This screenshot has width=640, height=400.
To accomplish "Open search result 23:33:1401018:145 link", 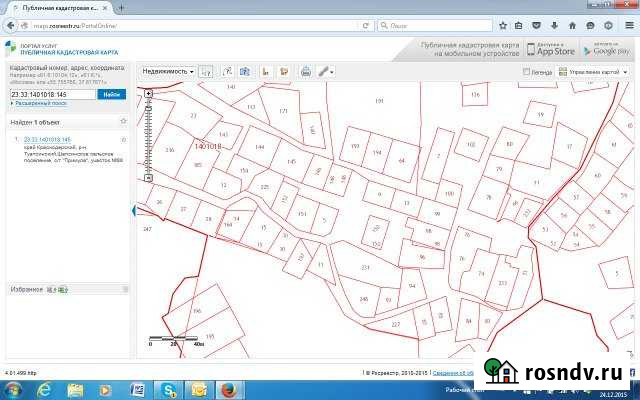I will tap(46, 139).
